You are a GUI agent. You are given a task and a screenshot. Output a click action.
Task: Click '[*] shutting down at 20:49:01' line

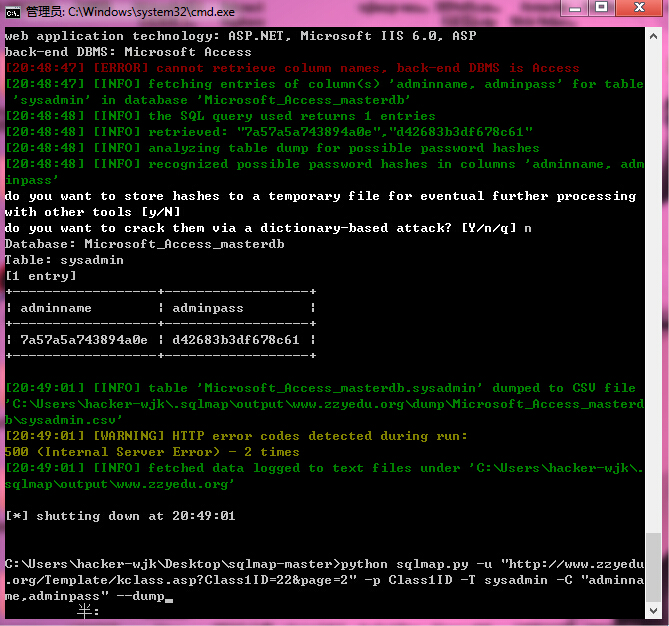click(120, 516)
